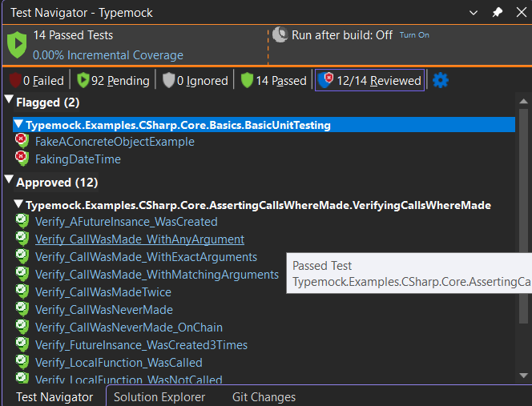Open settings with the blue gear icon
This screenshot has height=406, width=532.
[x=441, y=80]
